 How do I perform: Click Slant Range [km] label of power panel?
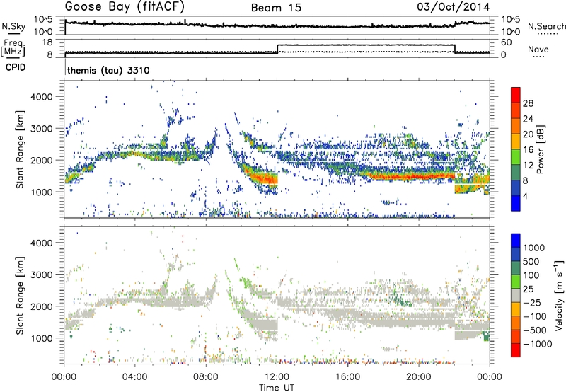click(x=20, y=149)
